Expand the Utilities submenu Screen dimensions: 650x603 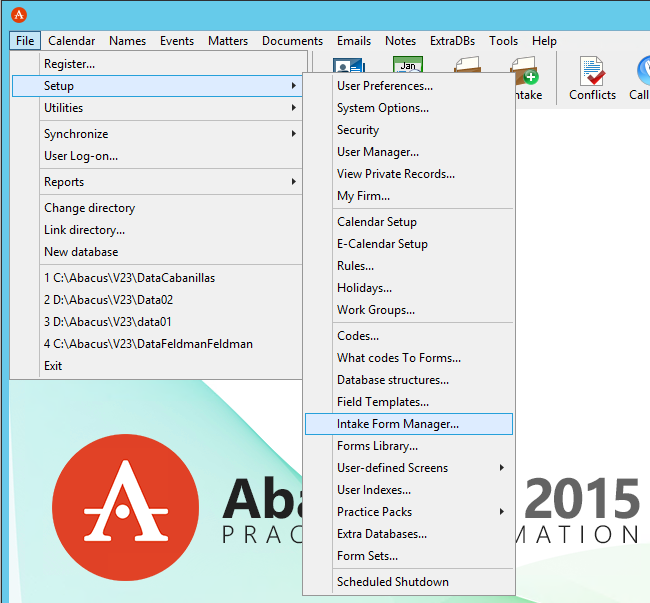pos(158,108)
